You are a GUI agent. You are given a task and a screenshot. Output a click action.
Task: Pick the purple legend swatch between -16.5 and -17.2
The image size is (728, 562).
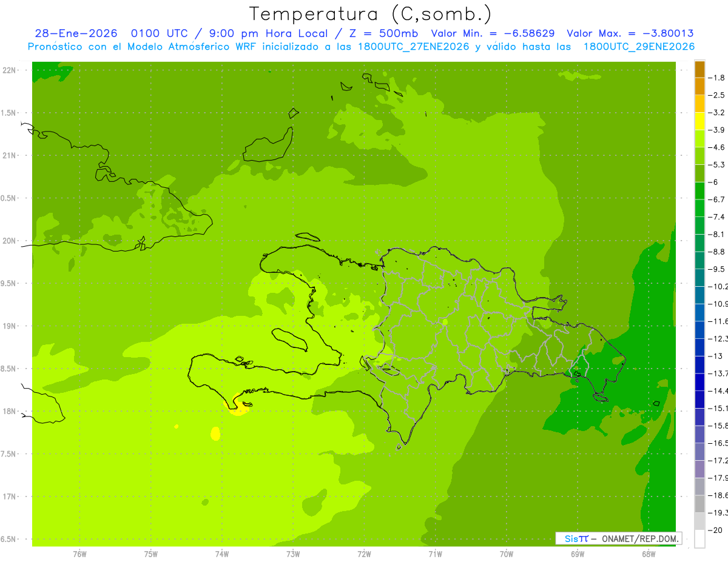pyautogui.click(x=699, y=452)
